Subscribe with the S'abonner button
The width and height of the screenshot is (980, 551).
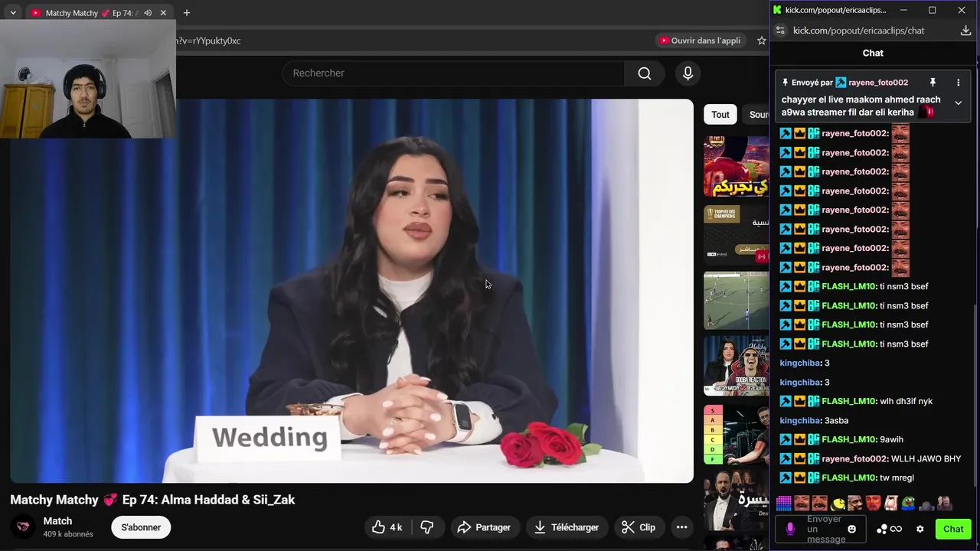coord(141,527)
